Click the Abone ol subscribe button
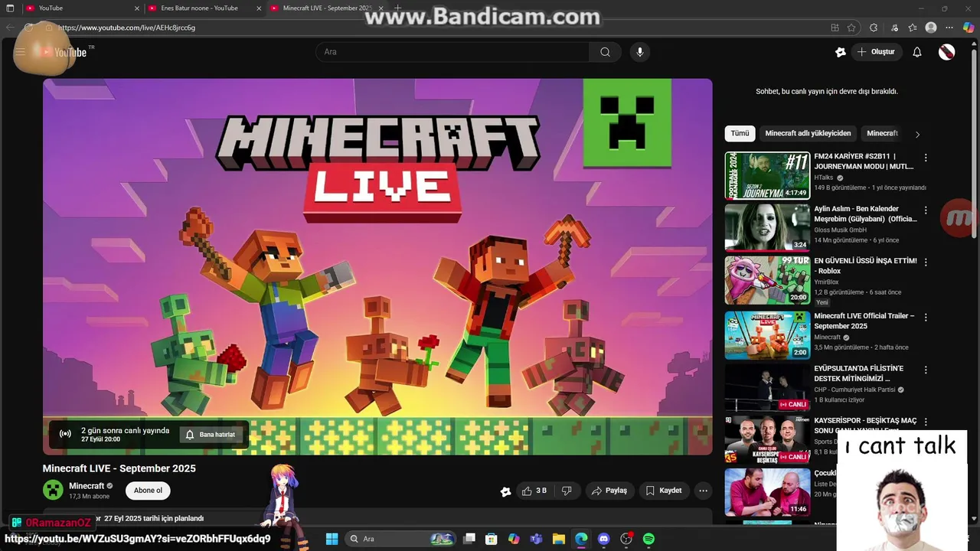 148,491
